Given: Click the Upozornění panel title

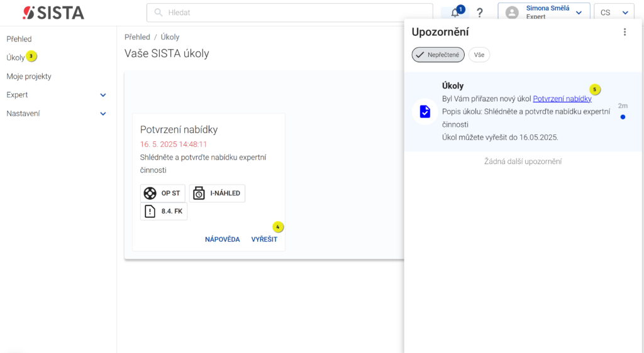Looking at the screenshot, I should [x=440, y=32].
